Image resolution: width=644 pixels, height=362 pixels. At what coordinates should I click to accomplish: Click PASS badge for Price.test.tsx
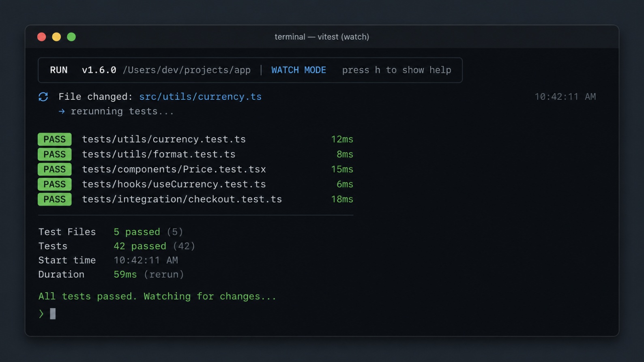click(x=55, y=169)
